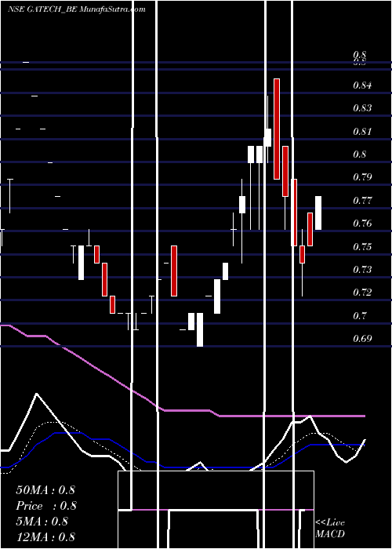Click the 0.72 price axis label
392x549 pixels.
(x=362, y=292)
